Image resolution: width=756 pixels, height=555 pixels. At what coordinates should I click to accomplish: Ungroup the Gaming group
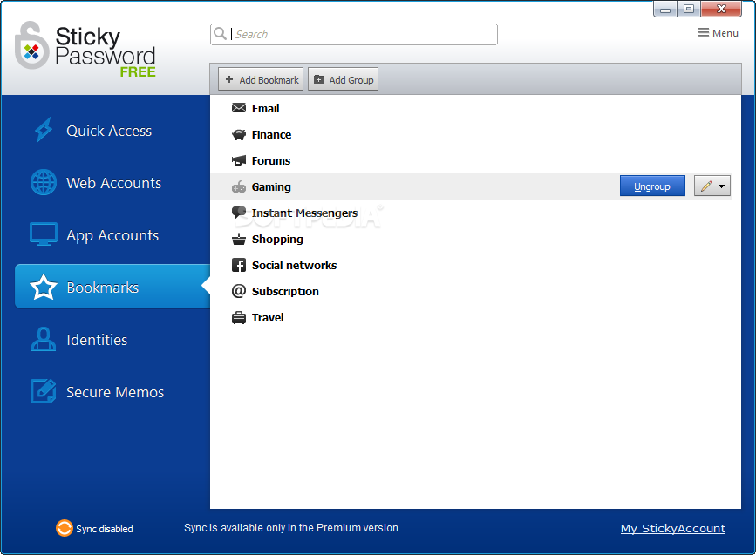pos(652,186)
